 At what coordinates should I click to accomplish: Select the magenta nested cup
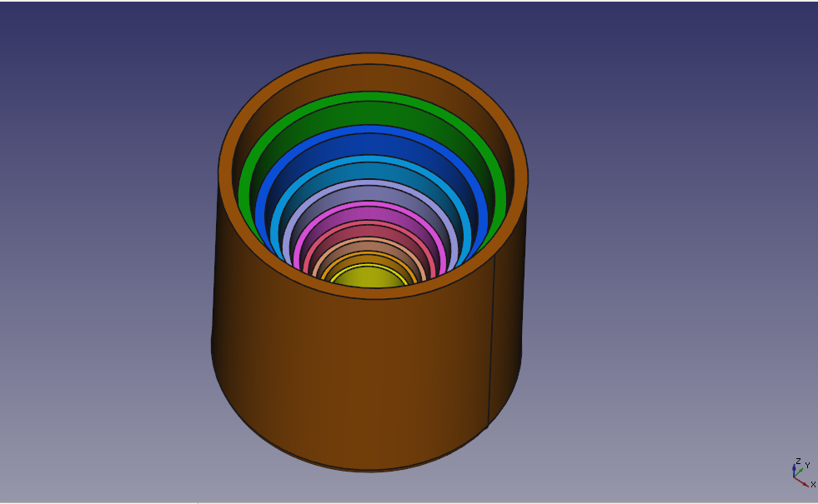[x=369, y=211]
